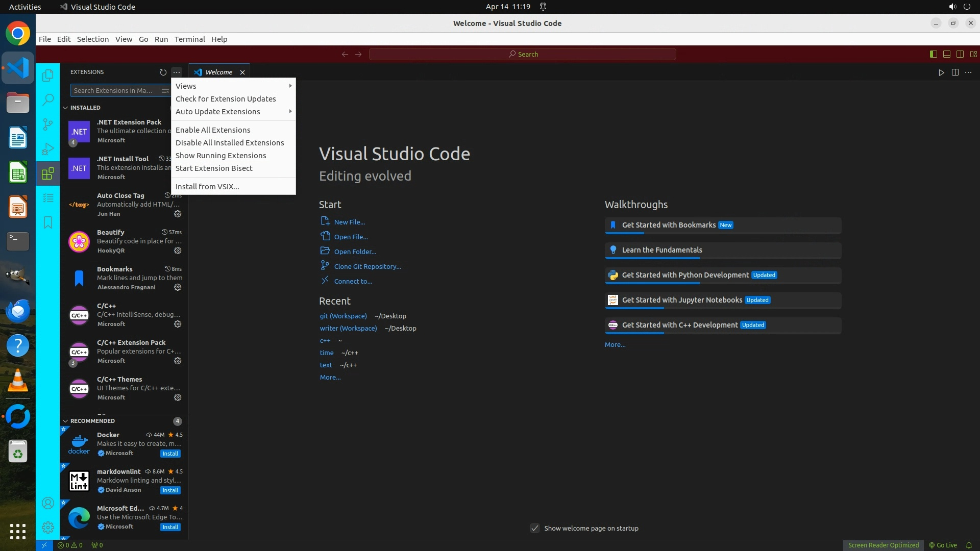Open Accounts icon in activity bar
The image size is (980, 551).
48,504
